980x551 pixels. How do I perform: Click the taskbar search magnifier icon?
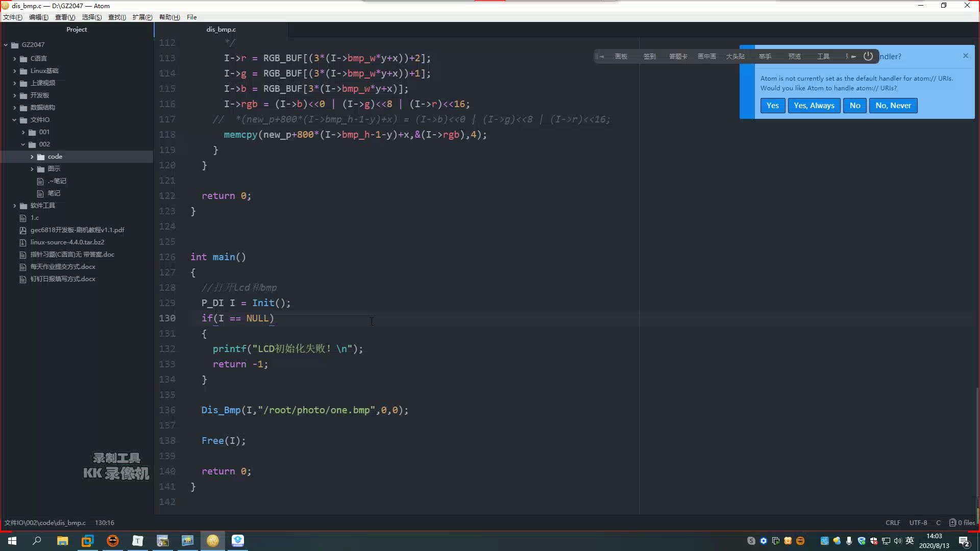37,541
